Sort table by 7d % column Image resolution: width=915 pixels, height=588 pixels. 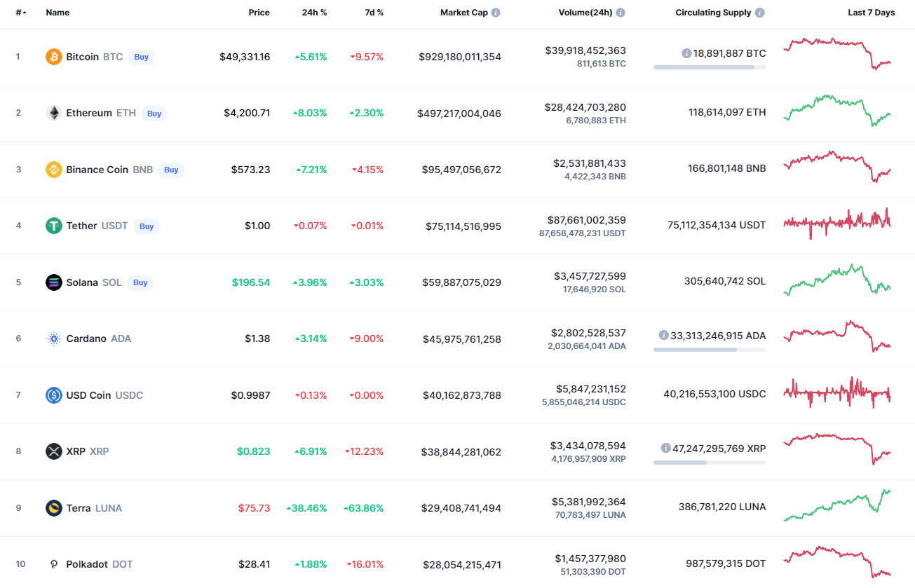pos(374,13)
